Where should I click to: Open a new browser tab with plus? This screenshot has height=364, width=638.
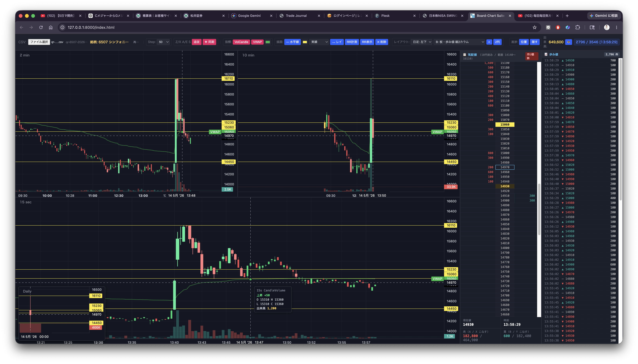click(x=567, y=15)
